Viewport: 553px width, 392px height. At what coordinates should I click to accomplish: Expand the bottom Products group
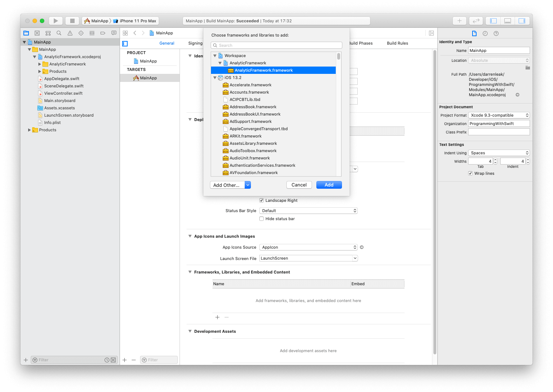29,130
